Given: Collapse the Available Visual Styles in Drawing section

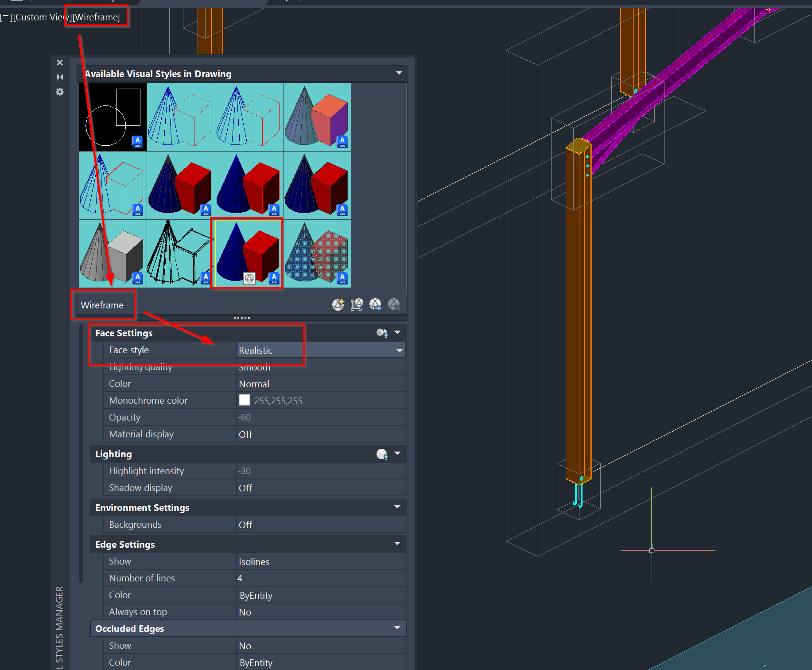Looking at the screenshot, I should click(x=399, y=73).
